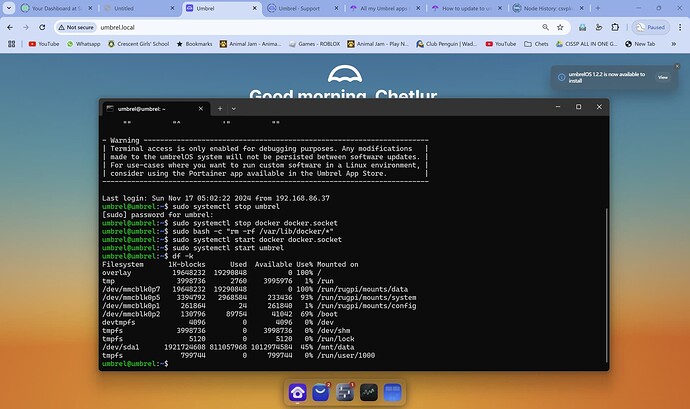Screen dimensions: 690x409
Task: Open the App Store dock icon
Action: click(x=321, y=392)
